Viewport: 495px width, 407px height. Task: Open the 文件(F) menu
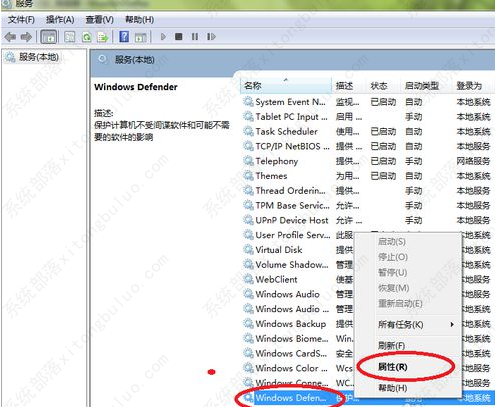click(21, 20)
